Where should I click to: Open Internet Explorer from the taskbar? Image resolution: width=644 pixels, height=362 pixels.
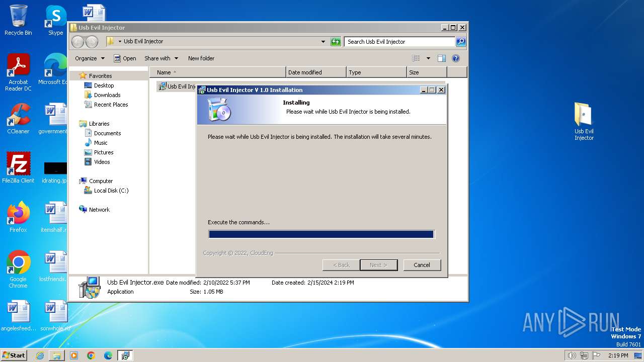click(40, 355)
